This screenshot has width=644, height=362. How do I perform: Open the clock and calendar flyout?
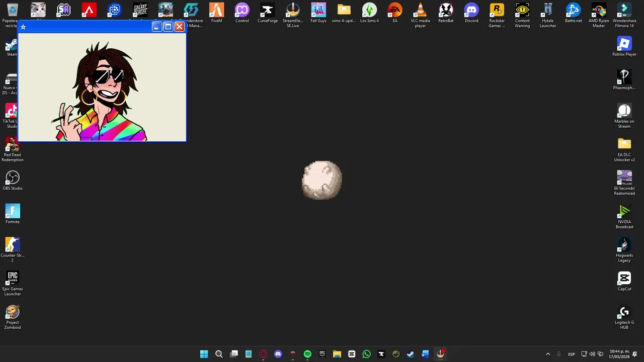tap(619, 354)
